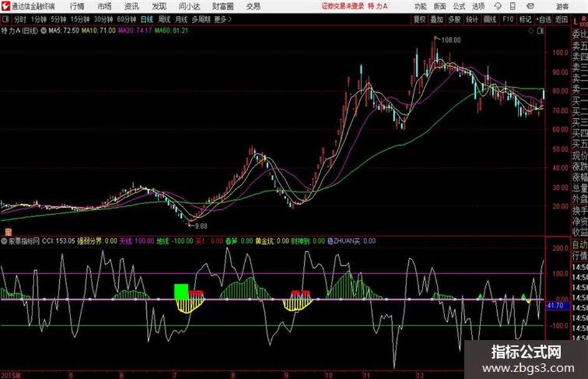This screenshot has width=588, height=379.
Task: Click the 返回 back button
Action: (561, 19)
